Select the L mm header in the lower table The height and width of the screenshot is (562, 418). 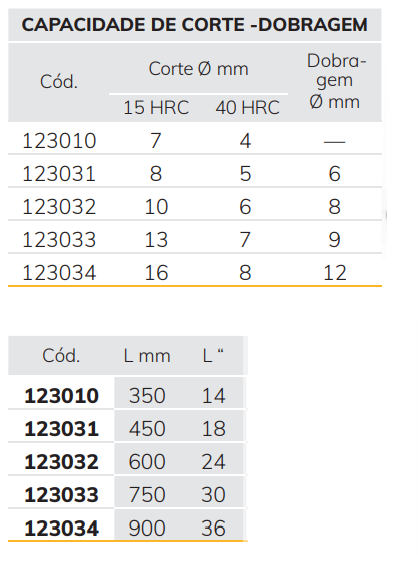pos(147,356)
